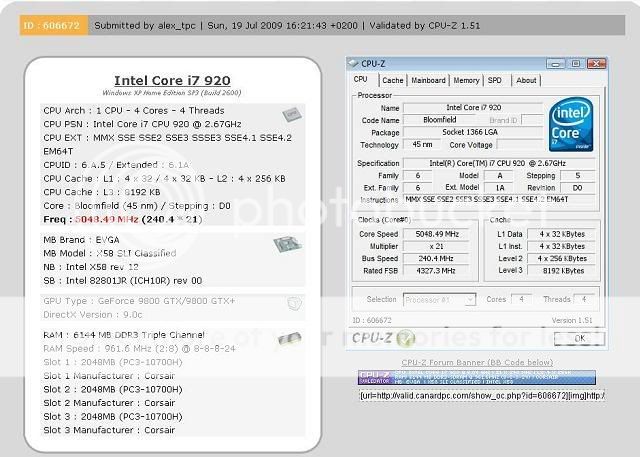Click the Core Speed value 5048.49 MHz

[437, 234]
